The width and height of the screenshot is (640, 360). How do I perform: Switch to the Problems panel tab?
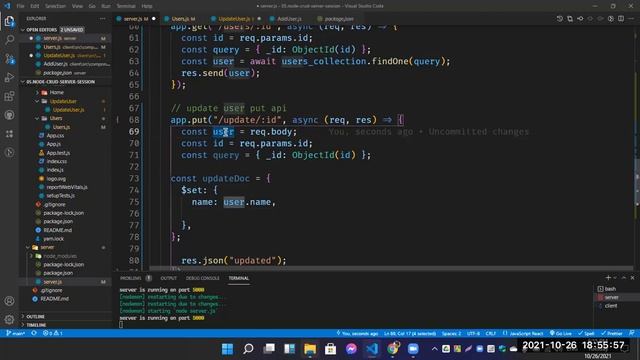click(x=131, y=278)
